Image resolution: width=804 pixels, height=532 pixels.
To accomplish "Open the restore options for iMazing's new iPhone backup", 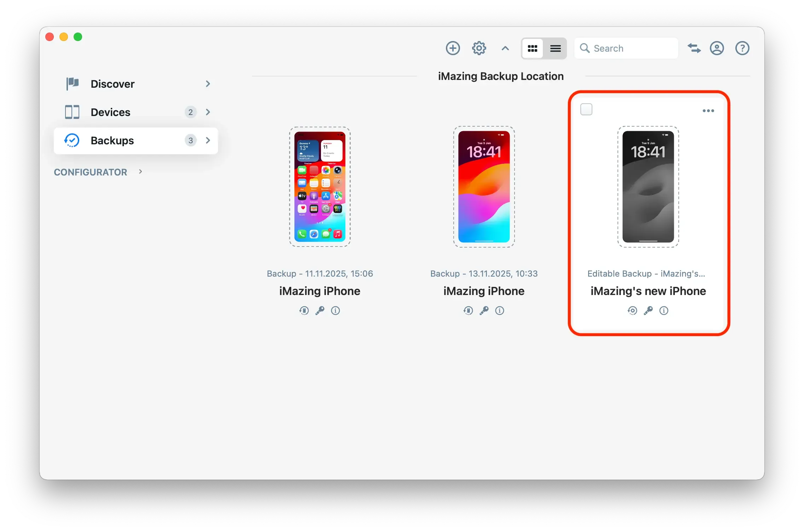I will (x=632, y=311).
